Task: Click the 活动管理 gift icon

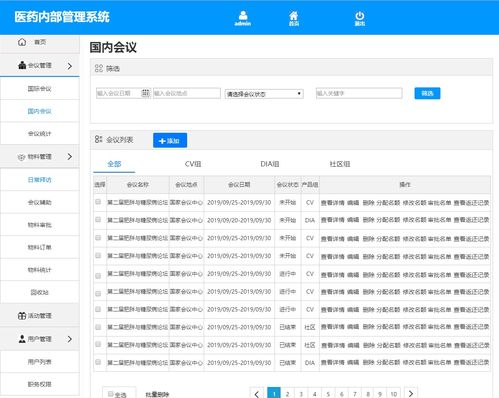Action: pyautogui.click(x=22, y=316)
